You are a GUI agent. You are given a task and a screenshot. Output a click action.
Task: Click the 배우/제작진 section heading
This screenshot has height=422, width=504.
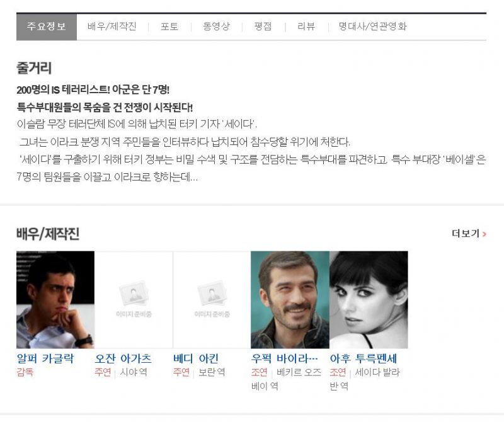[x=48, y=234]
